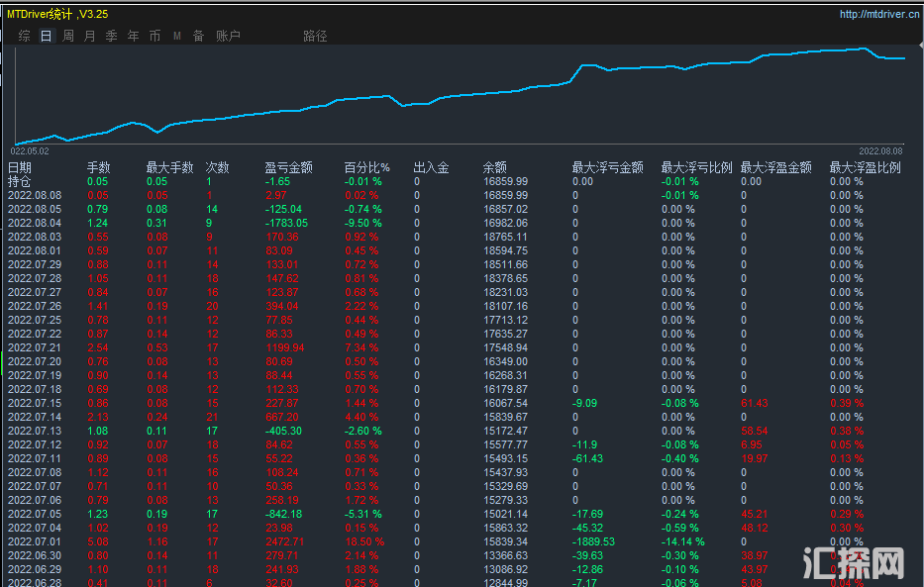Image resolution: width=924 pixels, height=587 pixels.
Task: Click the M tab in toolbar
Action: click(177, 36)
